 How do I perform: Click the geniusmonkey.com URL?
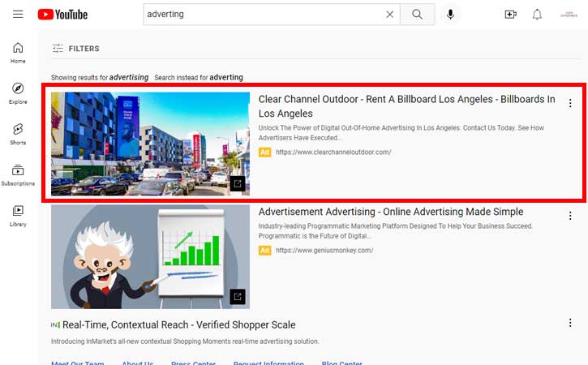[324, 250]
